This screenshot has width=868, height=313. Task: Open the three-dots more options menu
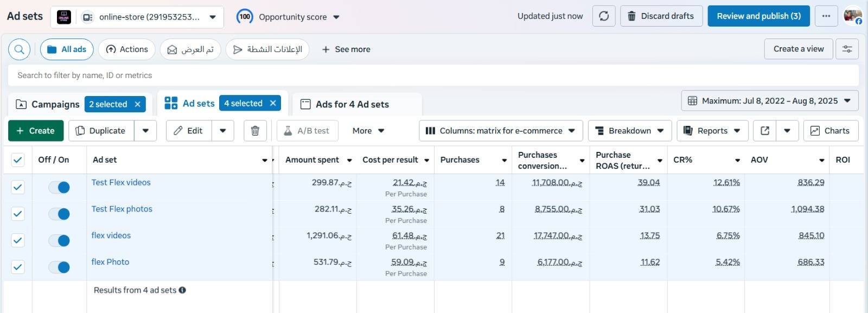(826, 16)
